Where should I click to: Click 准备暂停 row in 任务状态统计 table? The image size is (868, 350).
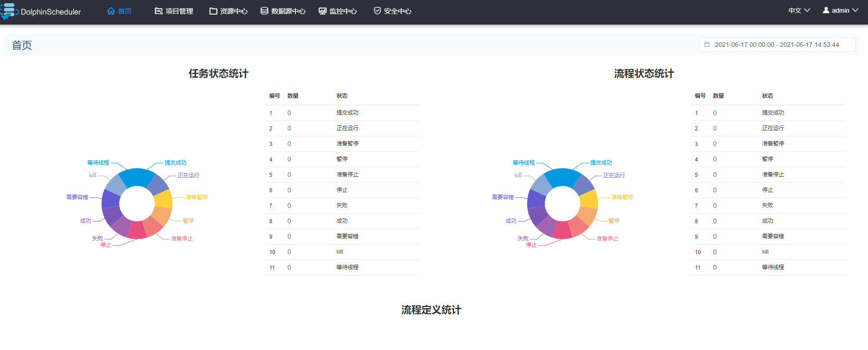point(342,144)
